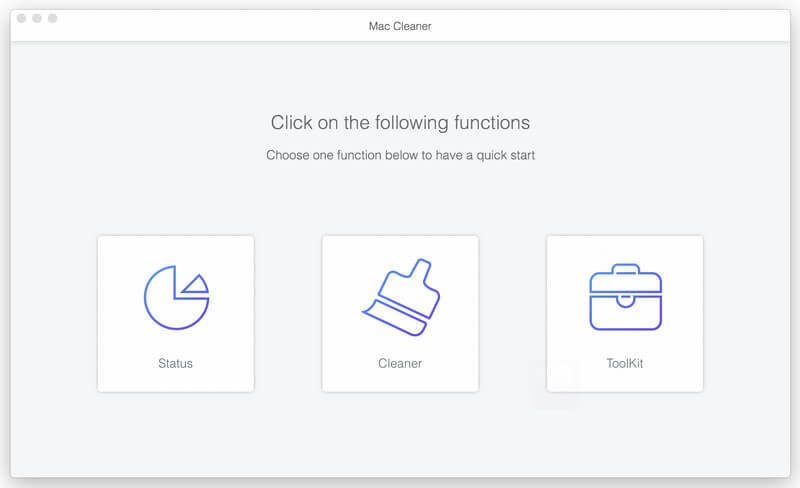Select the Cleaner text label
Screen dimensions: 800x488
(400, 363)
